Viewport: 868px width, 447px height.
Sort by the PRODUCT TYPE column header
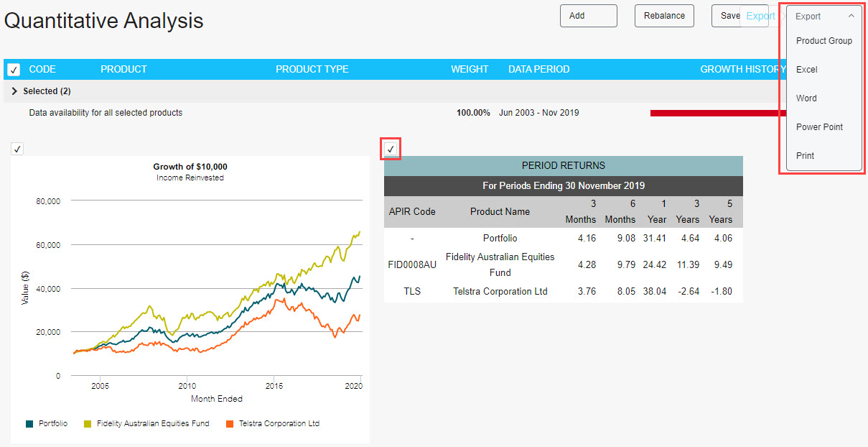pyautogui.click(x=312, y=70)
